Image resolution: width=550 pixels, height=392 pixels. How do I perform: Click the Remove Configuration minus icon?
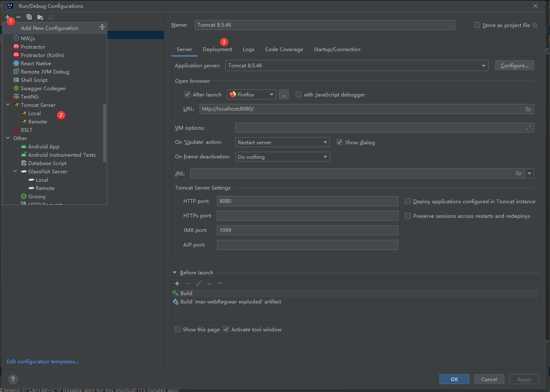[x=18, y=17]
